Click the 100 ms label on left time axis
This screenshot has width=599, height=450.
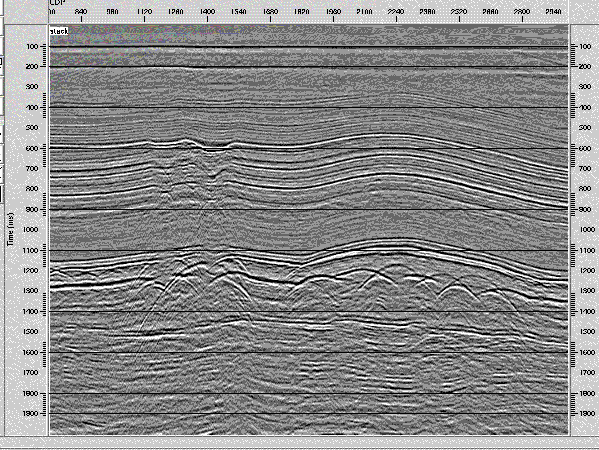point(32,46)
